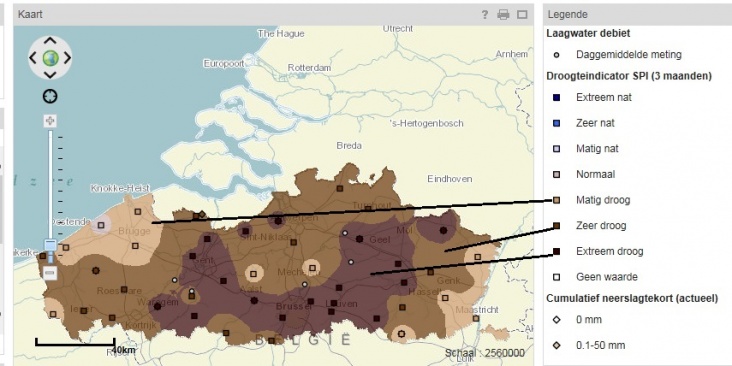Click the zoom slider handle
The image size is (732, 366).
pyautogui.click(x=50, y=245)
